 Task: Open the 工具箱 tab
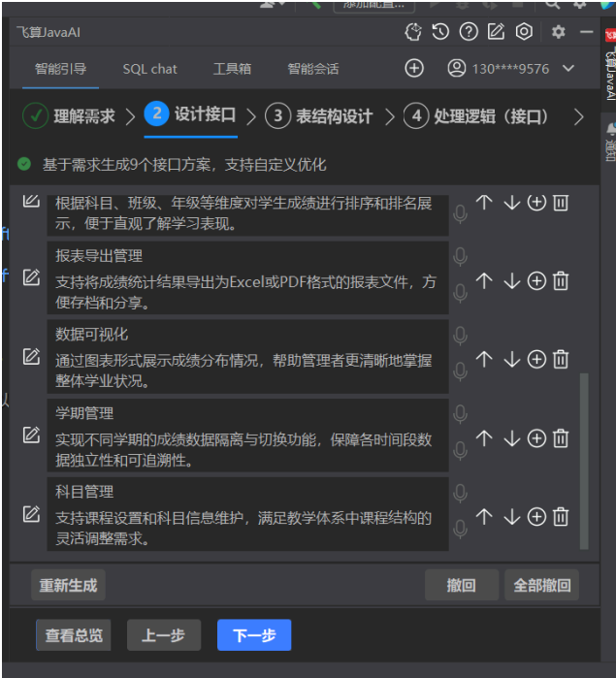click(232, 69)
